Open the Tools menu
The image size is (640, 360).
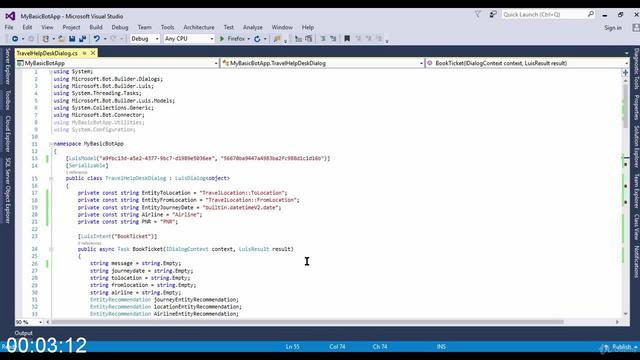click(167, 27)
